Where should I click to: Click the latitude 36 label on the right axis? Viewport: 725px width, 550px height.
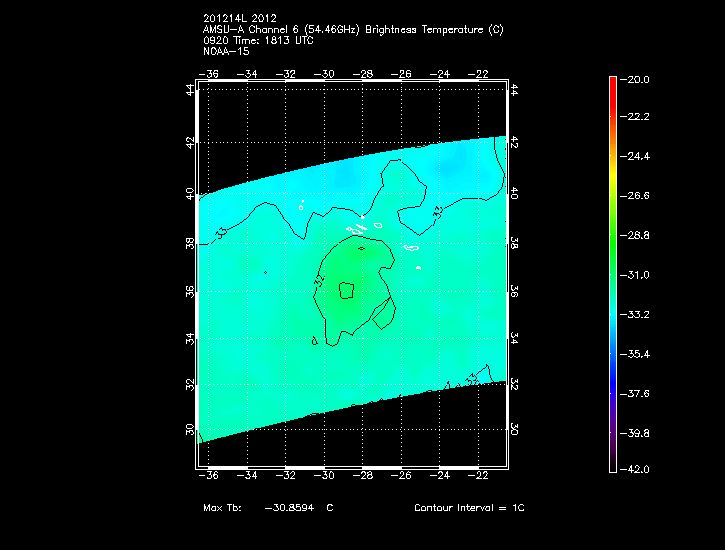pyautogui.click(x=515, y=291)
